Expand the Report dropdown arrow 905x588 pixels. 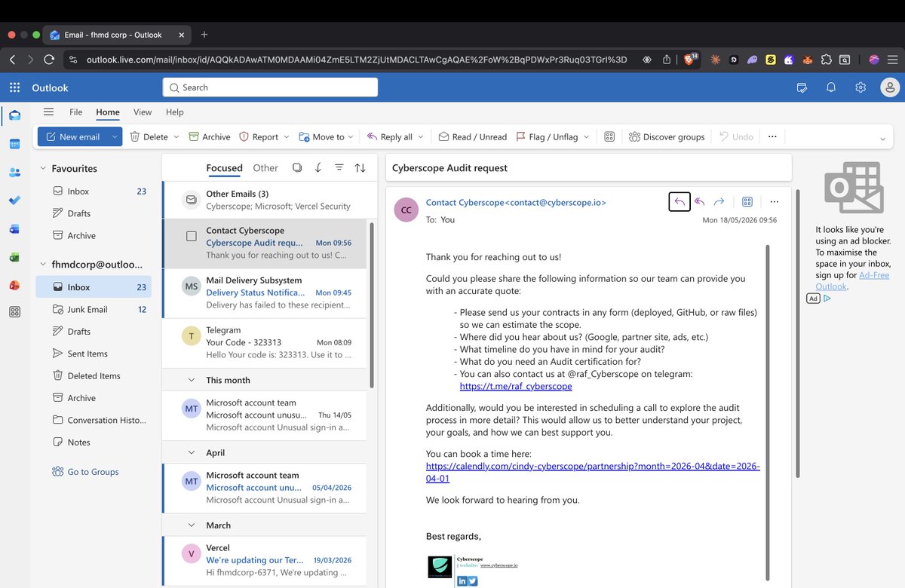pyautogui.click(x=287, y=136)
